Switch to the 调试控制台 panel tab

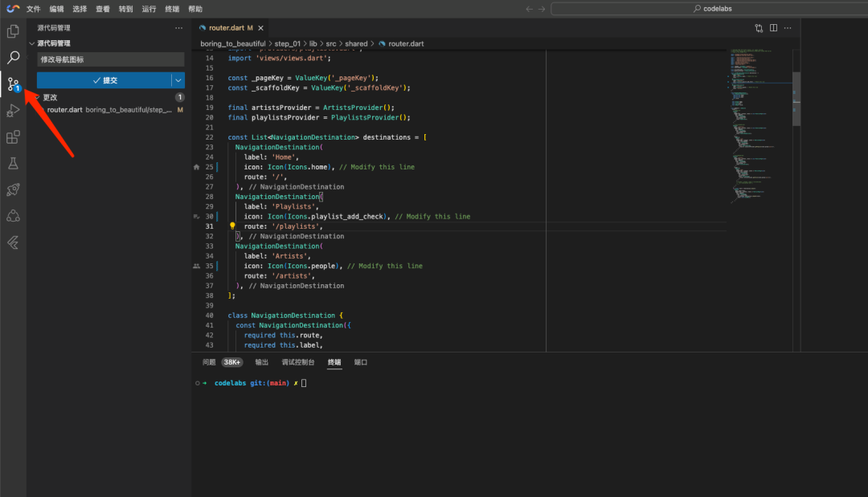click(298, 362)
